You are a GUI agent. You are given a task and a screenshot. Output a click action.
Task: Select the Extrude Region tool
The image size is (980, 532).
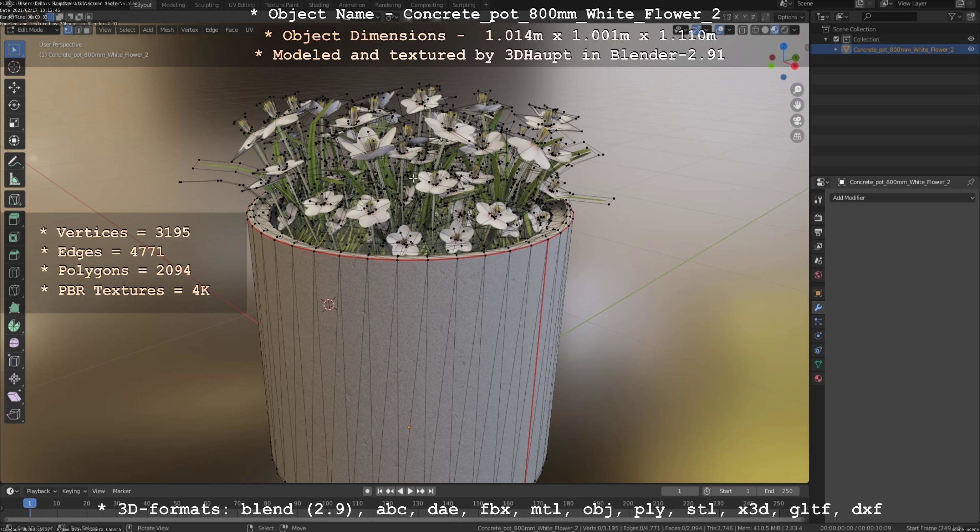click(15, 219)
